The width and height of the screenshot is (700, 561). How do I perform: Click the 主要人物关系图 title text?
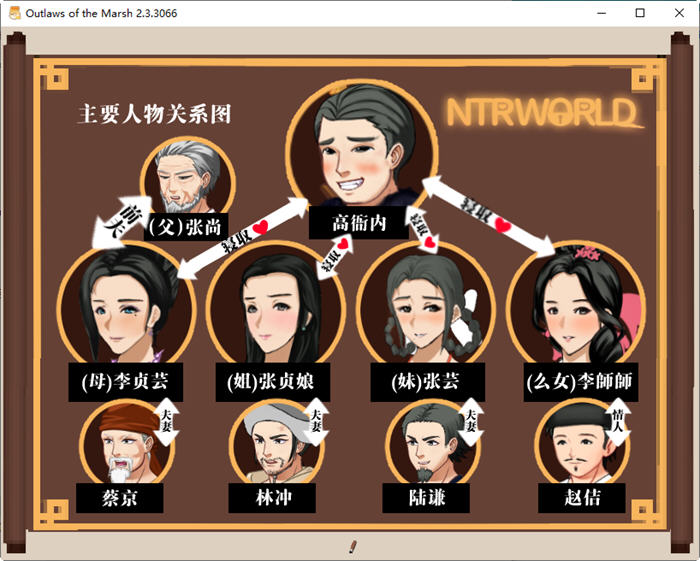click(x=154, y=114)
